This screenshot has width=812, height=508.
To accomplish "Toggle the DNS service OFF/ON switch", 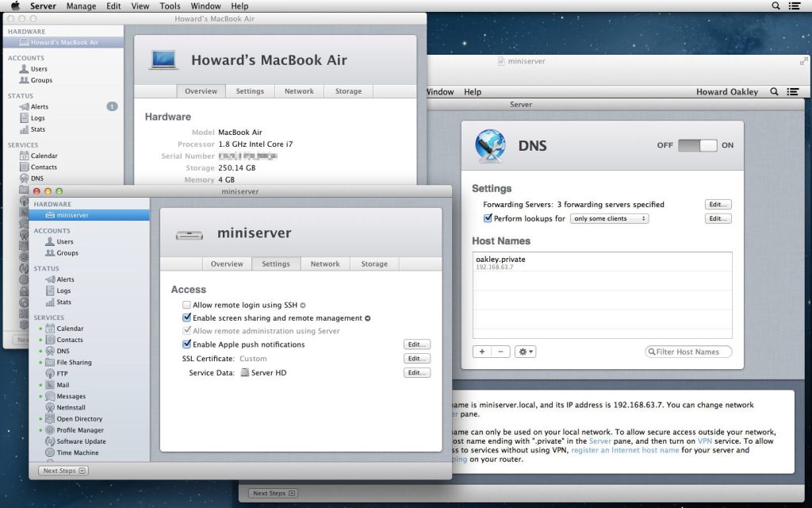I will pyautogui.click(x=697, y=145).
